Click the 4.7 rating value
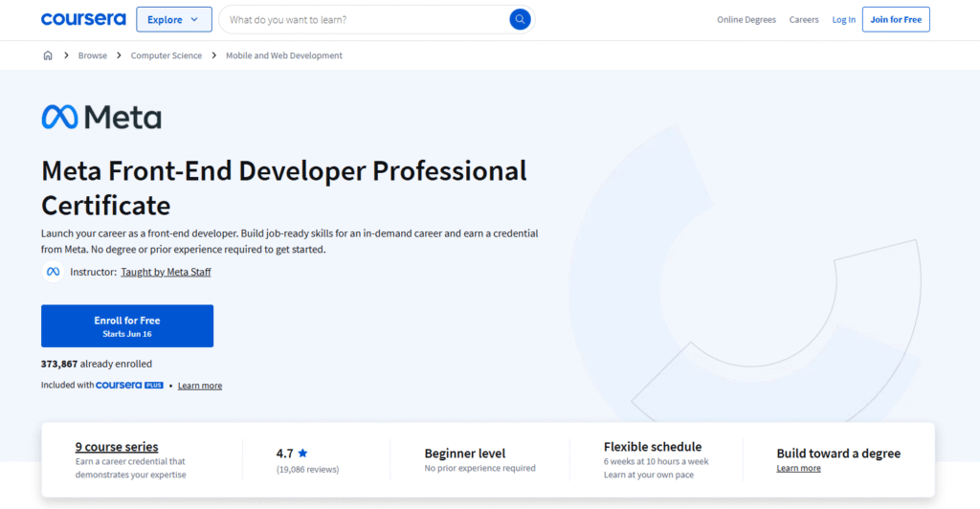Image resolution: width=980 pixels, height=509 pixels. point(284,454)
